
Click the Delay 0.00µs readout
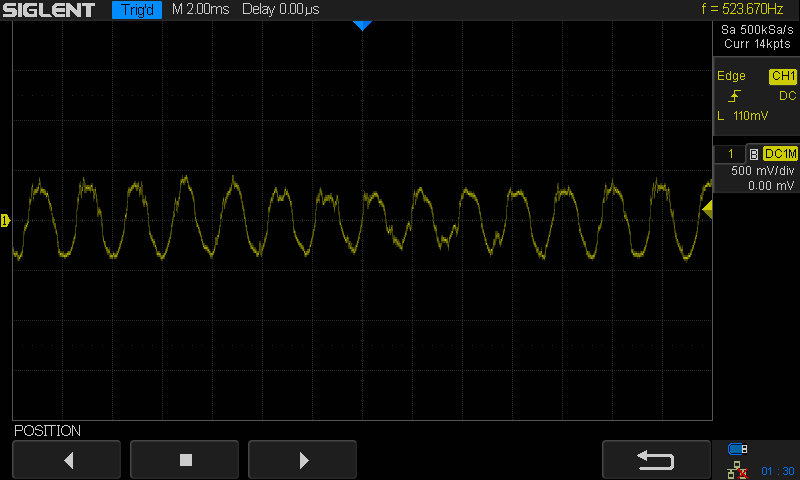click(281, 9)
